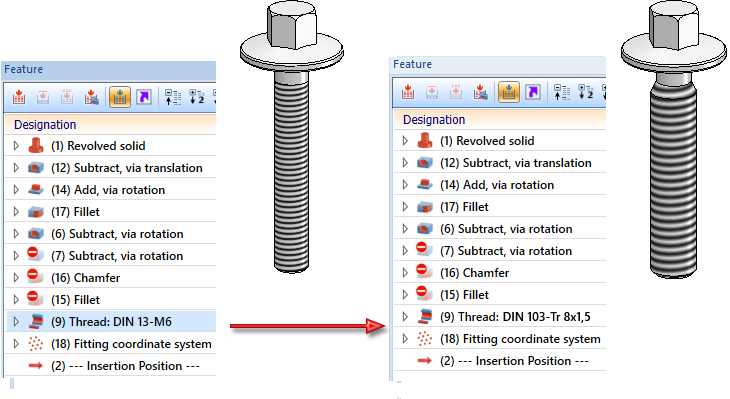Click the list-with-up-arrow icon in right toolbar
The width and height of the screenshot is (730, 399).
pyautogui.click(x=562, y=92)
